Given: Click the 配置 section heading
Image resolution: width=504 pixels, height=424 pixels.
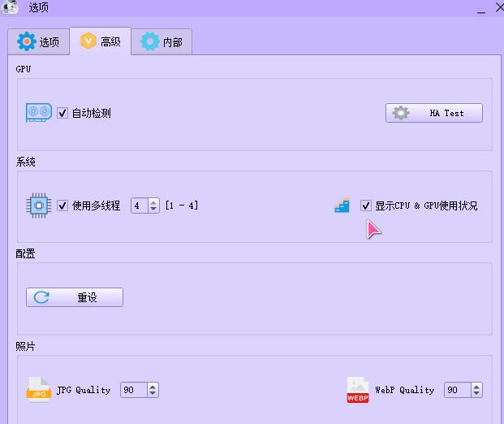Looking at the screenshot, I should point(25,253).
